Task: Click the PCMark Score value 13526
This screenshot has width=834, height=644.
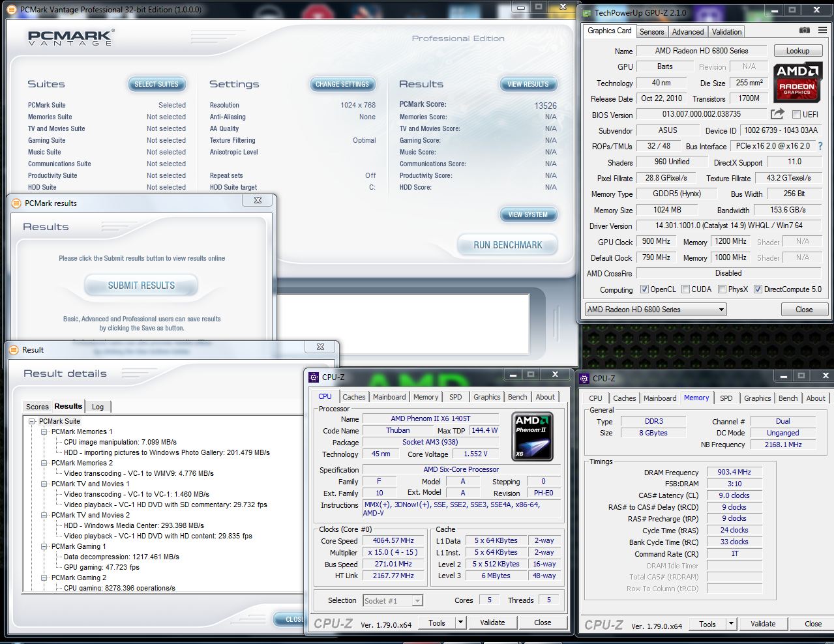Action: tap(545, 106)
